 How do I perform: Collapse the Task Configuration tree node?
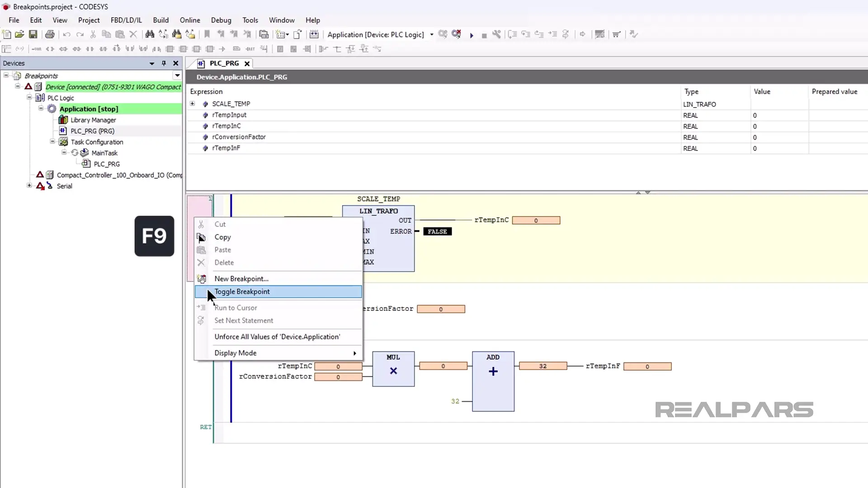(x=52, y=141)
